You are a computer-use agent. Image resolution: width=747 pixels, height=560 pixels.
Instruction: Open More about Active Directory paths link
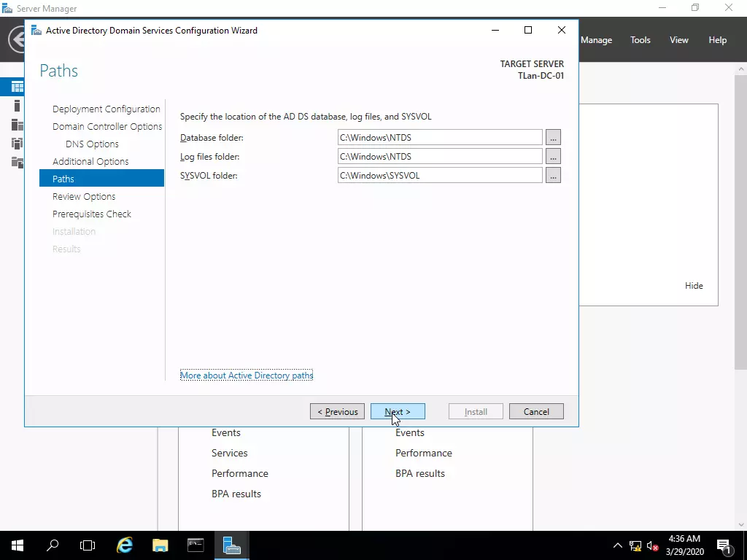pyautogui.click(x=247, y=376)
